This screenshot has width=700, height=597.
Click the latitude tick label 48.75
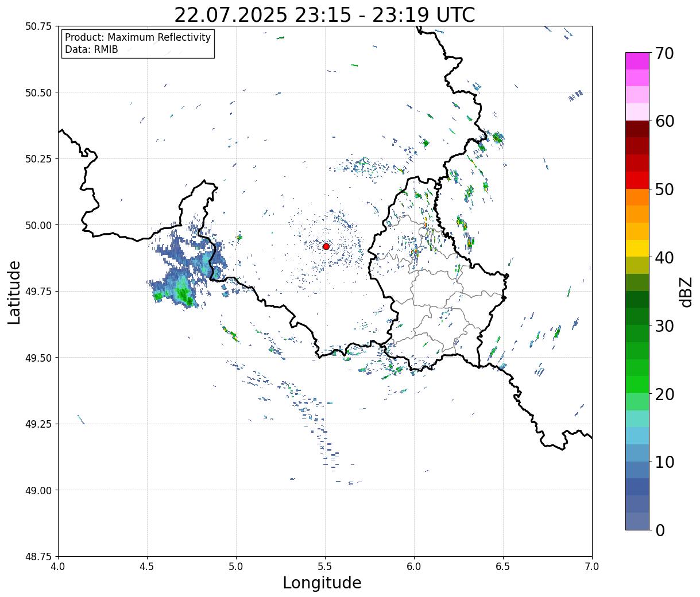pos(38,557)
